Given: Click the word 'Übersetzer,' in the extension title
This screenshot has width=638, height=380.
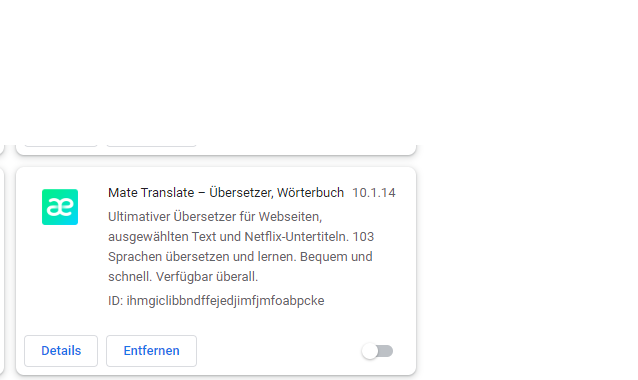Looking at the screenshot, I should coord(241,192).
